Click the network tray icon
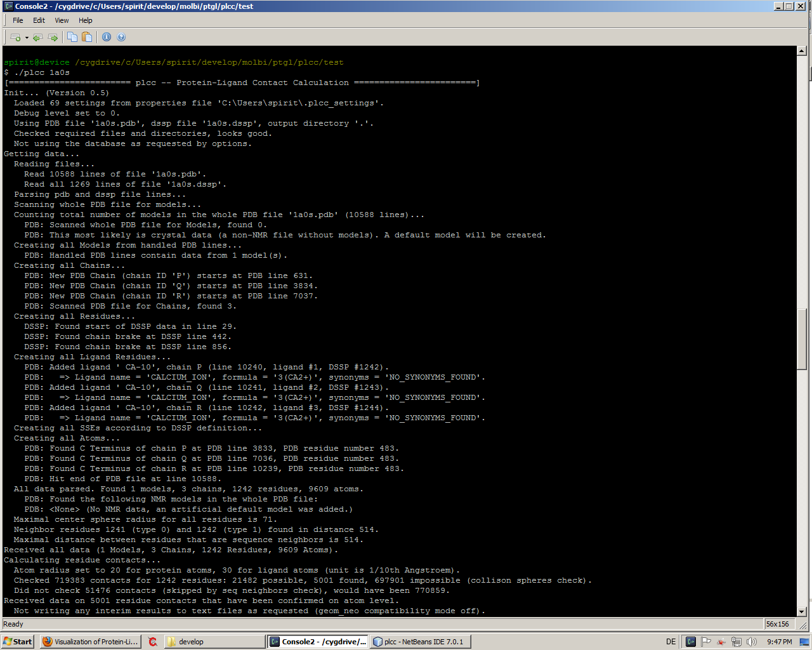Viewport: 812px width, 650px height. tap(737, 642)
